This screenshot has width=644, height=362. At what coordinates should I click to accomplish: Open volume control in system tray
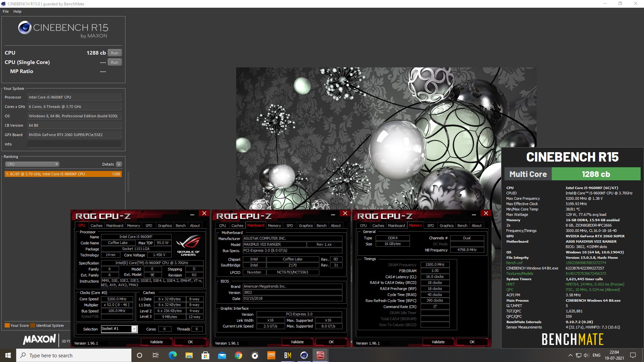pyautogui.click(x=586, y=355)
